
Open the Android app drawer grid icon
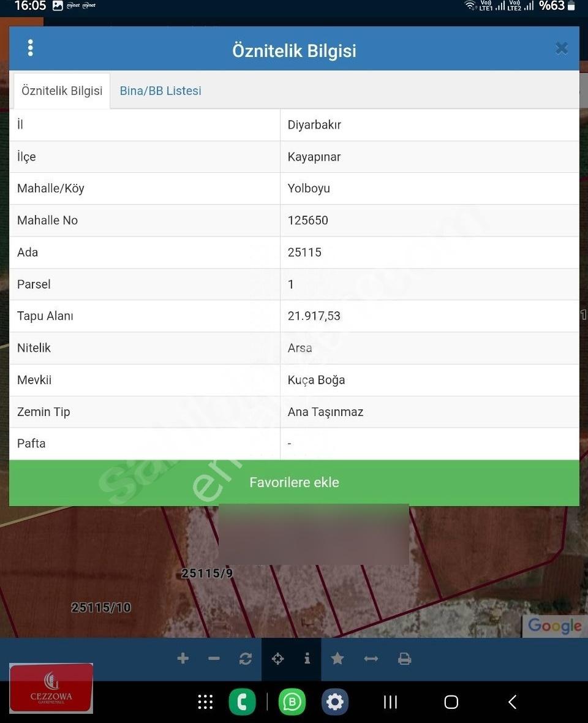(x=206, y=702)
